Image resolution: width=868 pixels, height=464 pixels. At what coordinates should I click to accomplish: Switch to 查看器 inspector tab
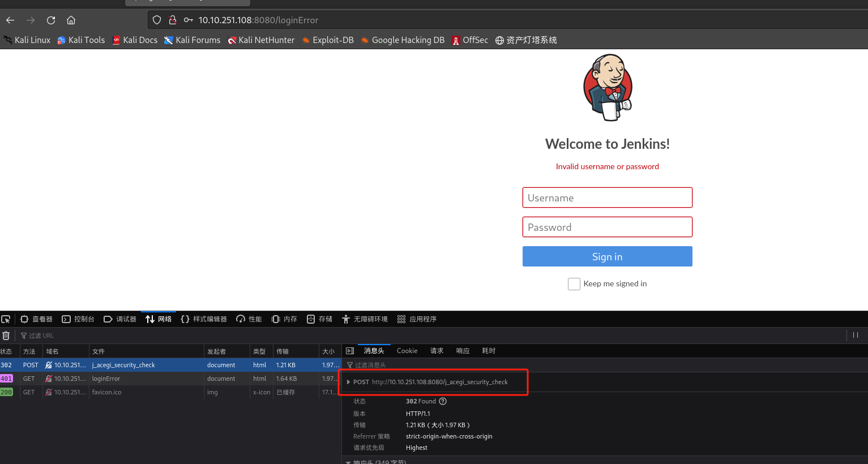36,319
